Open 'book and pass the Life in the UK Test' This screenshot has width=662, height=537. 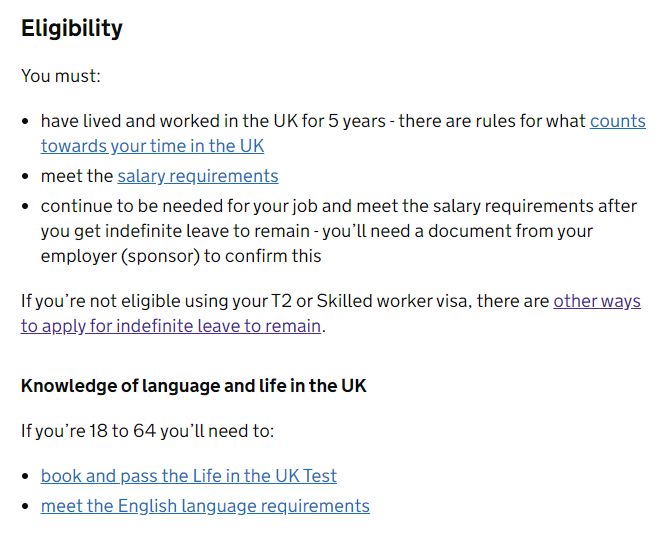pos(189,476)
